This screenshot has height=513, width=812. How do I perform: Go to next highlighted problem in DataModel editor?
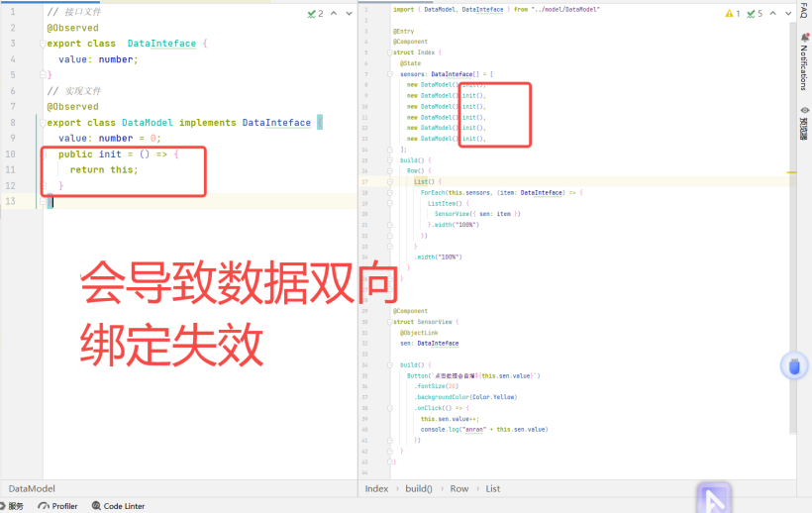pos(349,14)
